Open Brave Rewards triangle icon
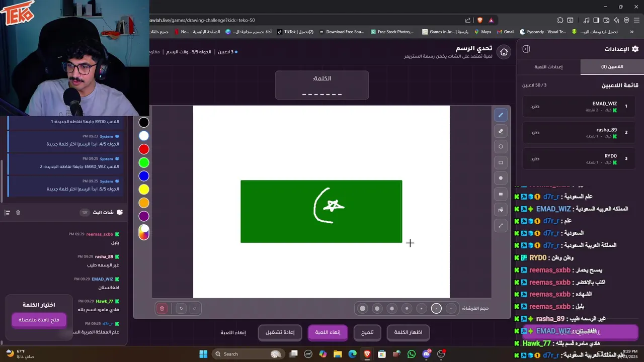The image size is (644, 362). click(491, 20)
